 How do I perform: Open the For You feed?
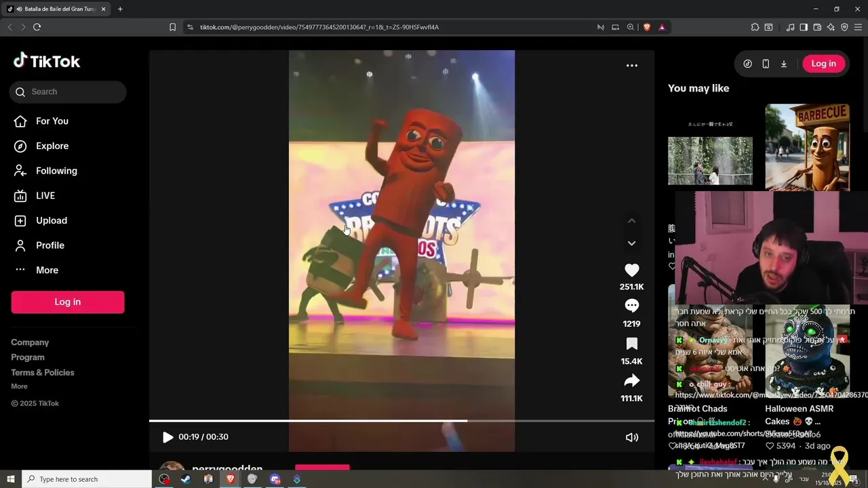[41, 121]
